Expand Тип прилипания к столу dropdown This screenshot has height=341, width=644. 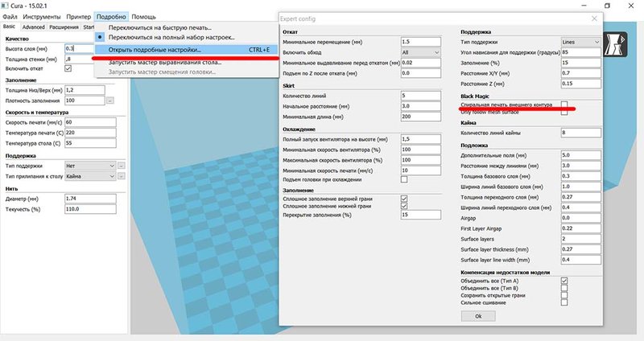coord(89,176)
